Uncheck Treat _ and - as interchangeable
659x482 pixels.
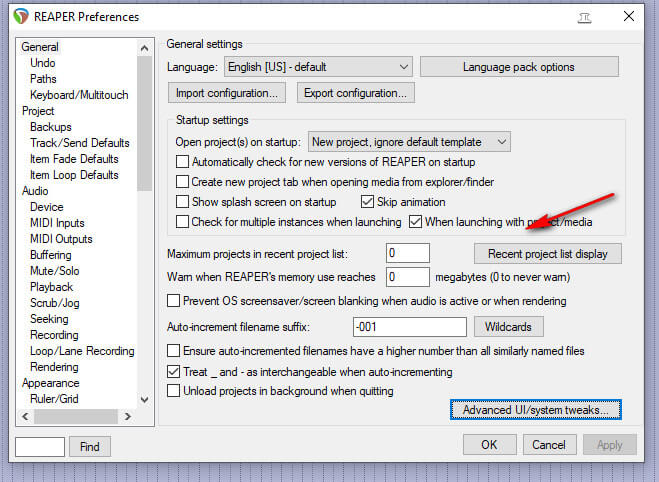pyautogui.click(x=174, y=371)
